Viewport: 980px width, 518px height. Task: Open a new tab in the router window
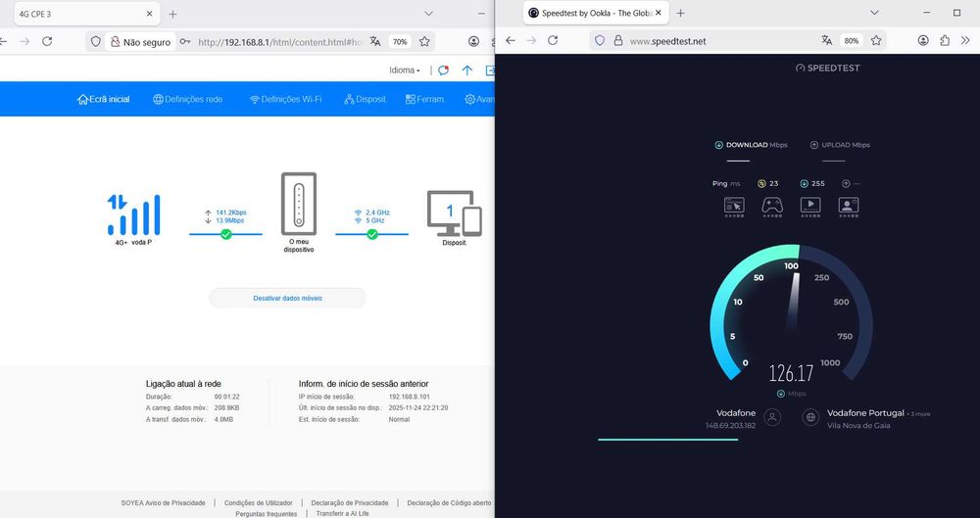click(172, 14)
